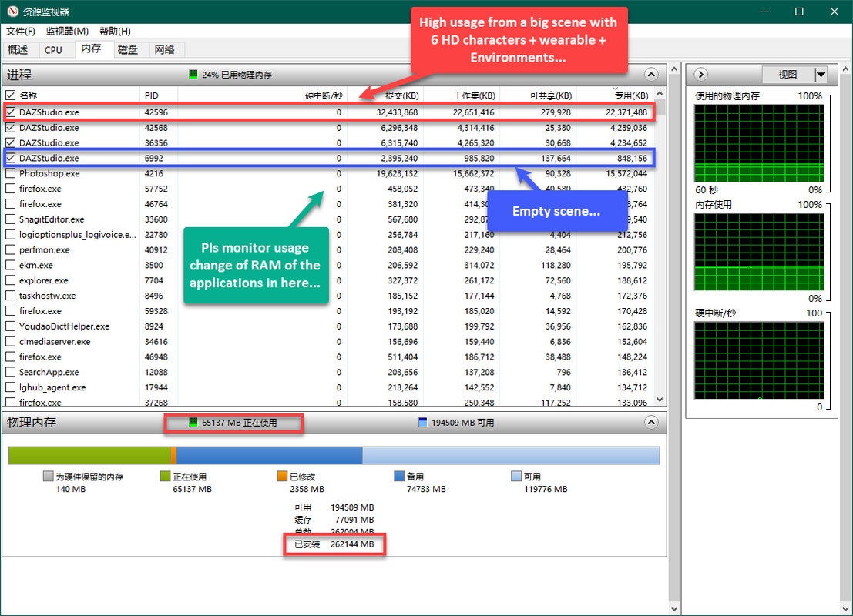Sort processes by the 名称 column header

29,95
